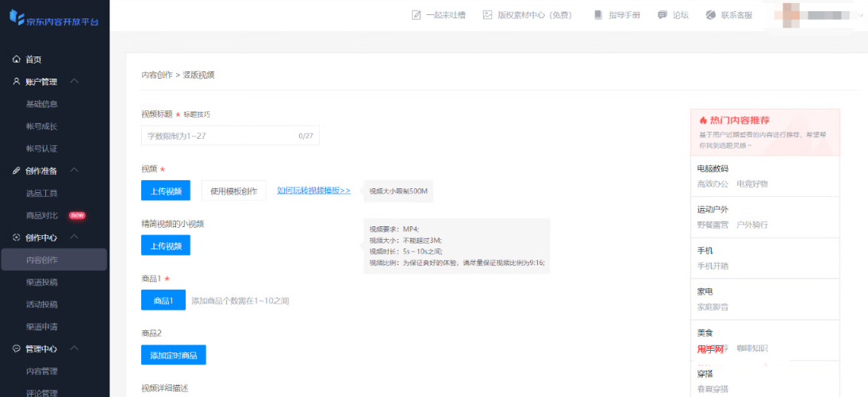Click the 指导手册 book icon
The image size is (868, 397).
click(597, 15)
